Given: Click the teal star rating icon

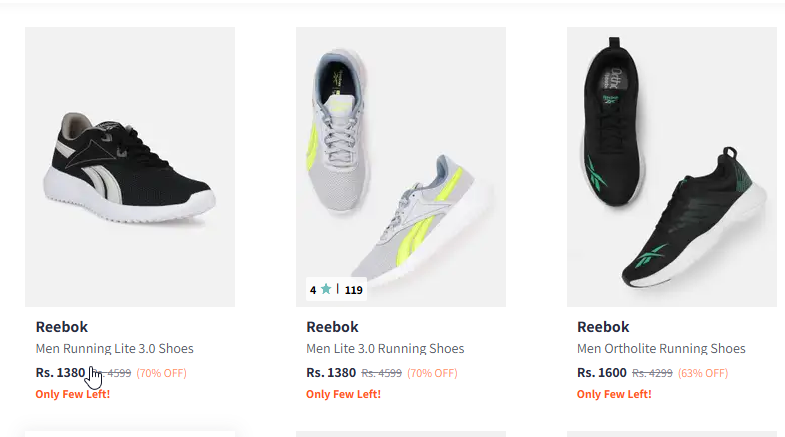Looking at the screenshot, I should pos(325,290).
